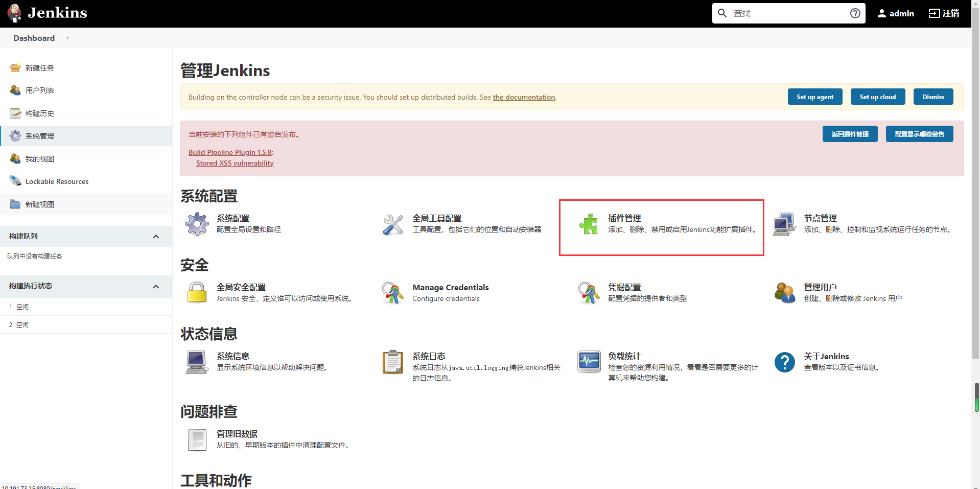Click 注销 to log out
The width and height of the screenshot is (980, 489).
[944, 13]
